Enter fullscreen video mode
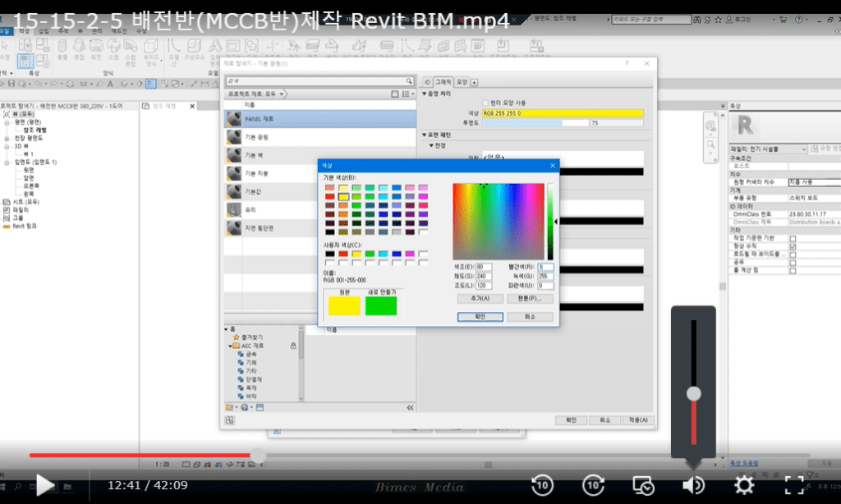The image size is (841, 504). (x=794, y=485)
